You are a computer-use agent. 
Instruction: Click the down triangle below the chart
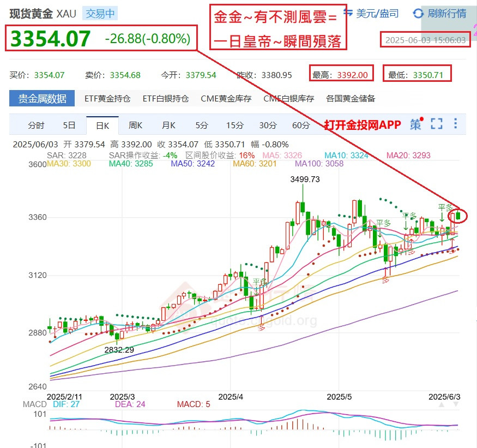tap(456, 405)
